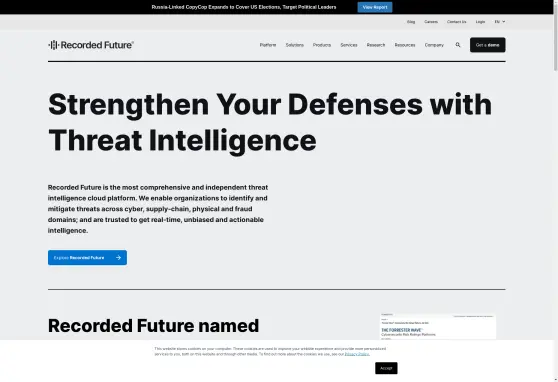Click Get a demo button
Screen dimensions: 558x382
coord(488,45)
